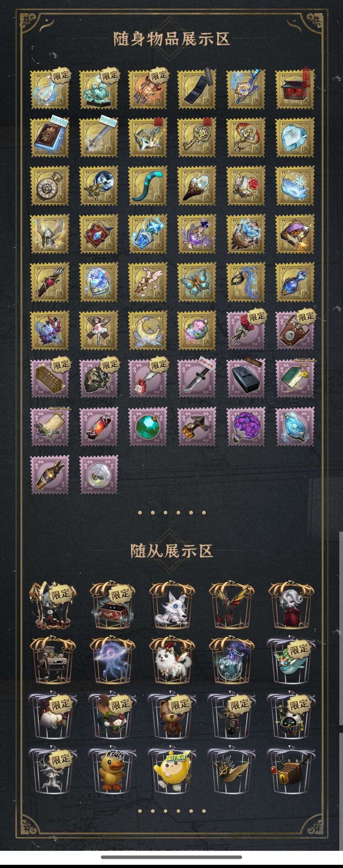343x868 pixels.
Task: Click the green emerald gem stamp
Action: point(148,427)
